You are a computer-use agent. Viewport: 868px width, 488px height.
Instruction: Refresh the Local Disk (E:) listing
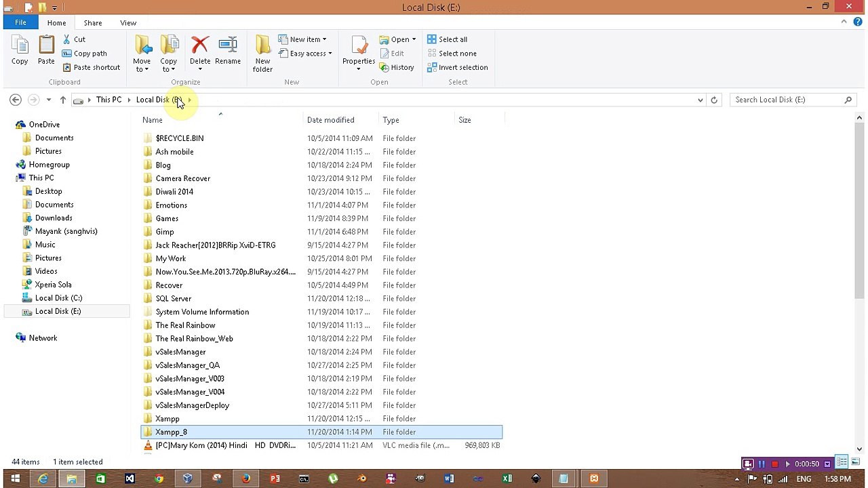pyautogui.click(x=713, y=100)
